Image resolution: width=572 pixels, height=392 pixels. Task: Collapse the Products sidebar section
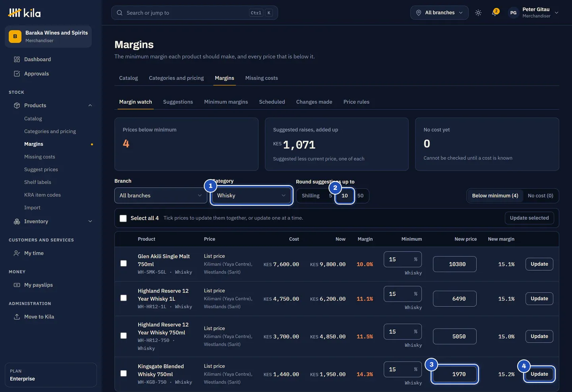(90, 105)
